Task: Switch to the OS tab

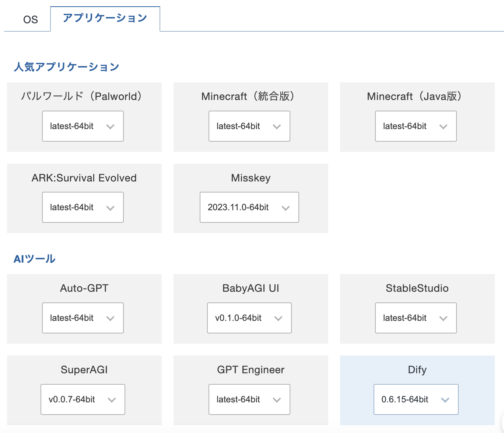Action: click(x=29, y=19)
